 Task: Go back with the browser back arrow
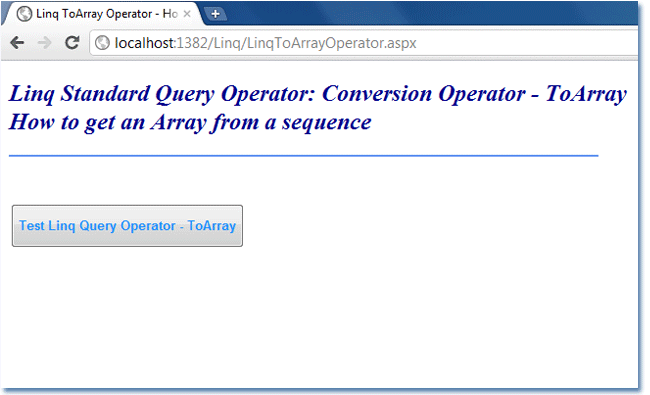click(17, 43)
